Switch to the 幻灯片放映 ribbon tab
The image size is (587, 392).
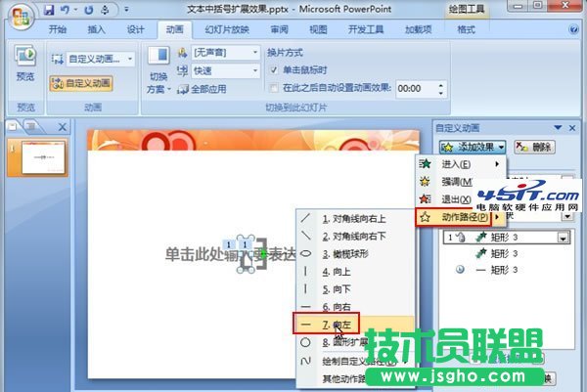pos(227,29)
